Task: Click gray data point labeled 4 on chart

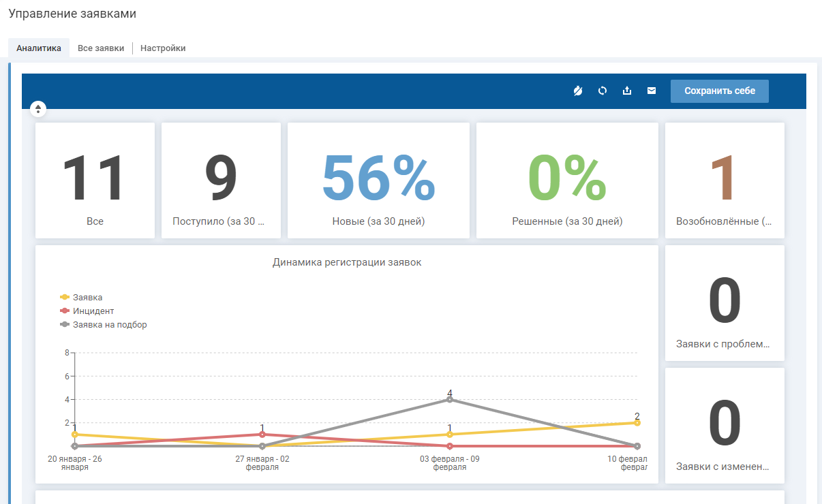Action: 449,400
